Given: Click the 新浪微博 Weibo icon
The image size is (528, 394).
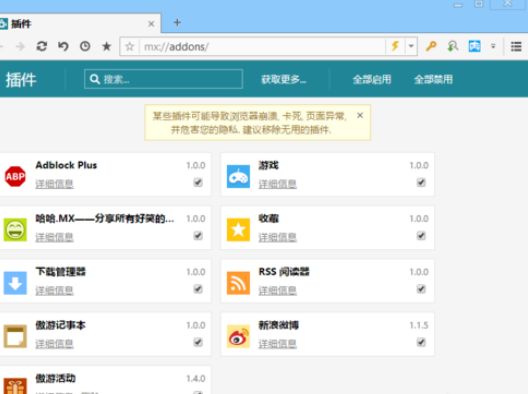Looking at the screenshot, I should tap(238, 336).
